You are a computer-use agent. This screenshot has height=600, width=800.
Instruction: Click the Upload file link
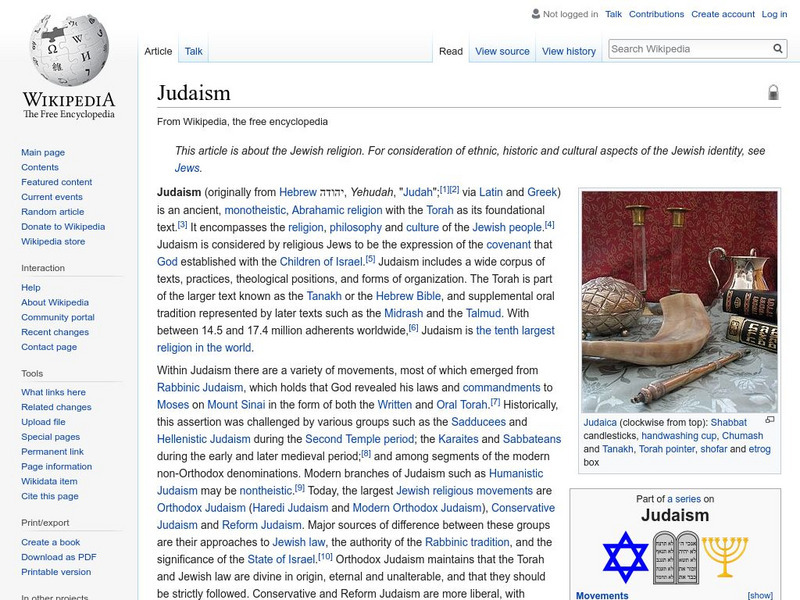pos(43,422)
